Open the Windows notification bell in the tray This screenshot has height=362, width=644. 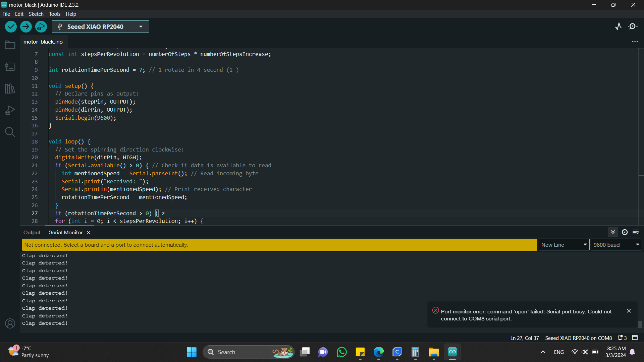tap(632, 352)
